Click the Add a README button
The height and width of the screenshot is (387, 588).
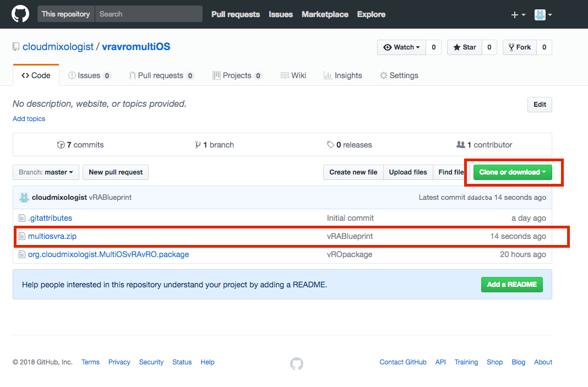tap(512, 285)
